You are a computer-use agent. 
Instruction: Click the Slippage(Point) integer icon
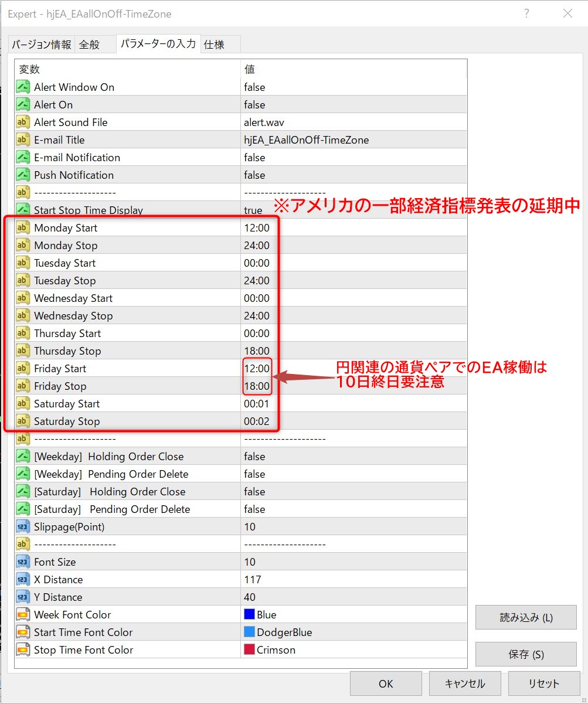click(23, 527)
